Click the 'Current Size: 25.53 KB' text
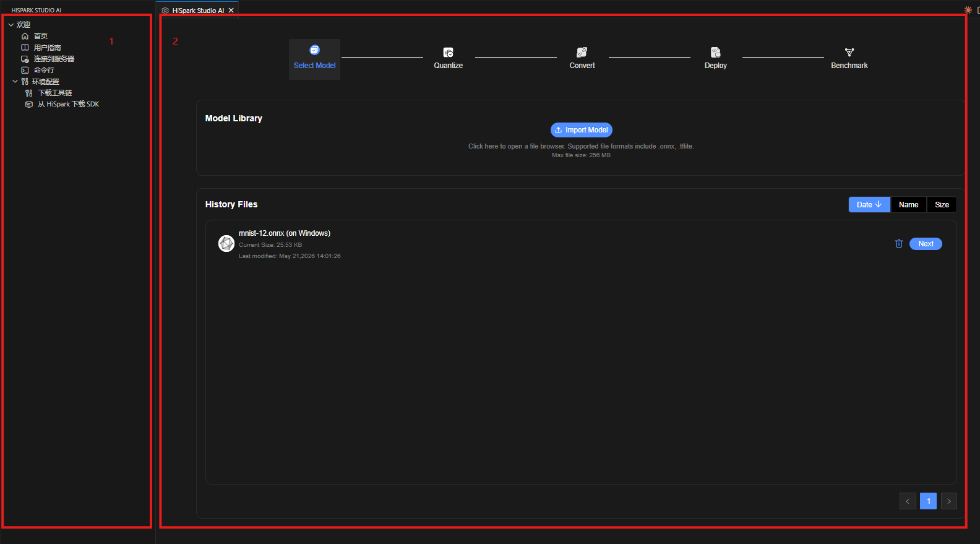The height and width of the screenshot is (544, 980). click(270, 245)
